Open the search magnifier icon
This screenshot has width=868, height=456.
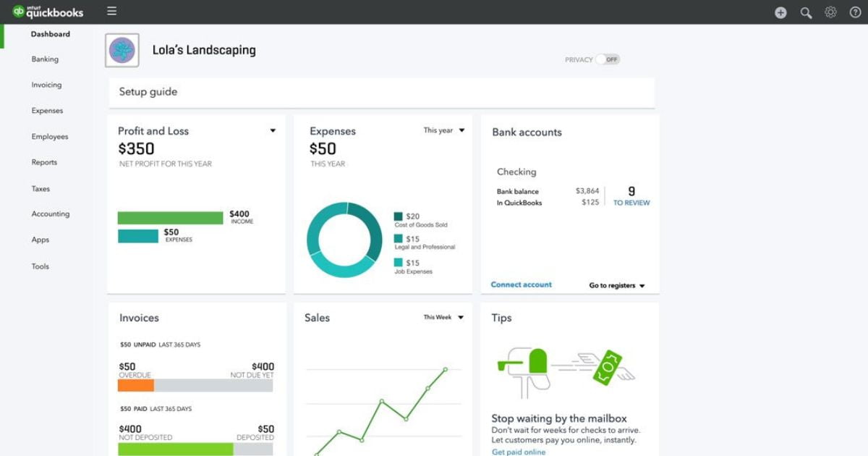click(x=806, y=12)
